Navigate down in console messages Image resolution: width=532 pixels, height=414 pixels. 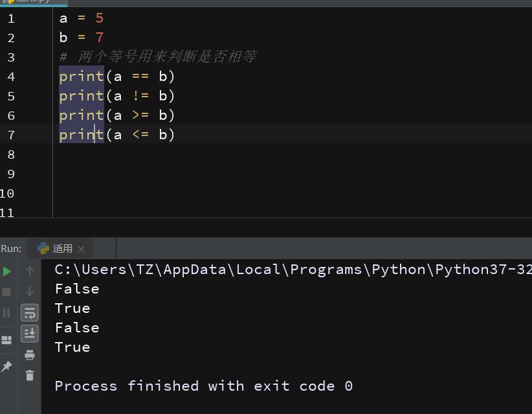pyautogui.click(x=30, y=292)
